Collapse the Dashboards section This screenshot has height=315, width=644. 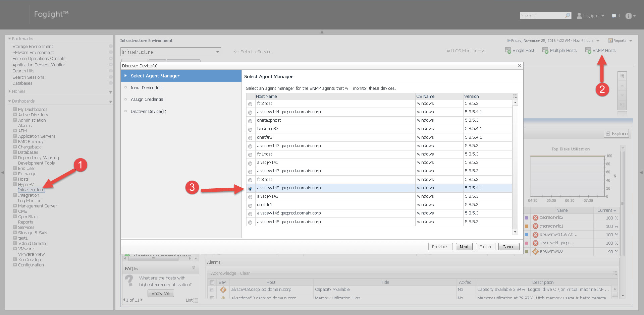pyautogui.click(x=9, y=101)
